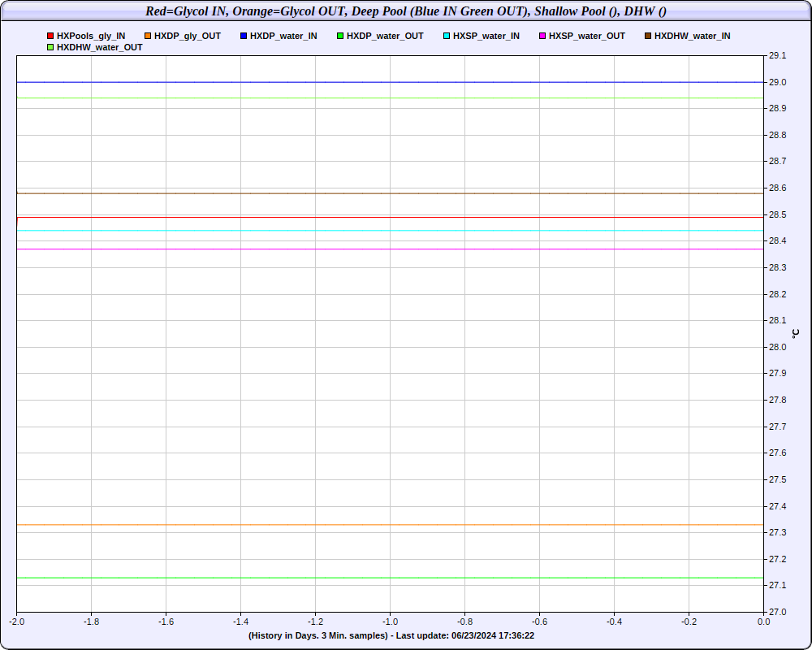The image size is (812, 650).
Task: Toggle the HXDP_water_IN series label
Action: [283, 37]
